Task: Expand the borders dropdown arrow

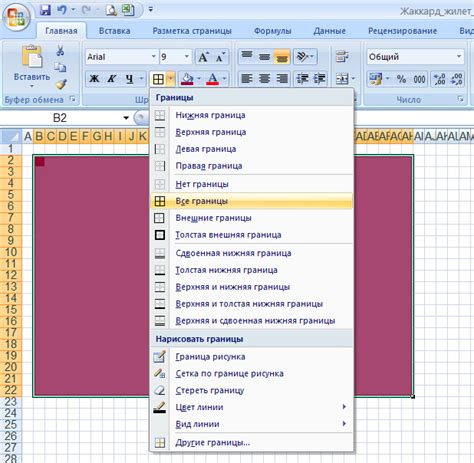Action: (170, 79)
